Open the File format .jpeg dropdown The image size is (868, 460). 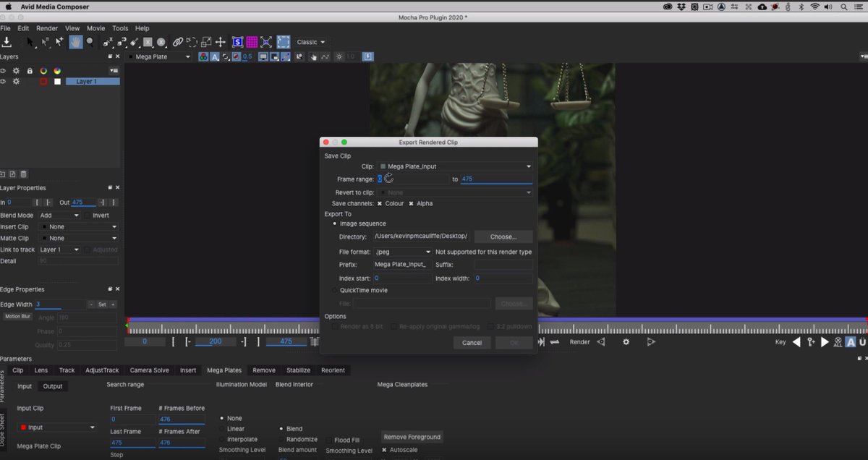(x=403, y=252)
